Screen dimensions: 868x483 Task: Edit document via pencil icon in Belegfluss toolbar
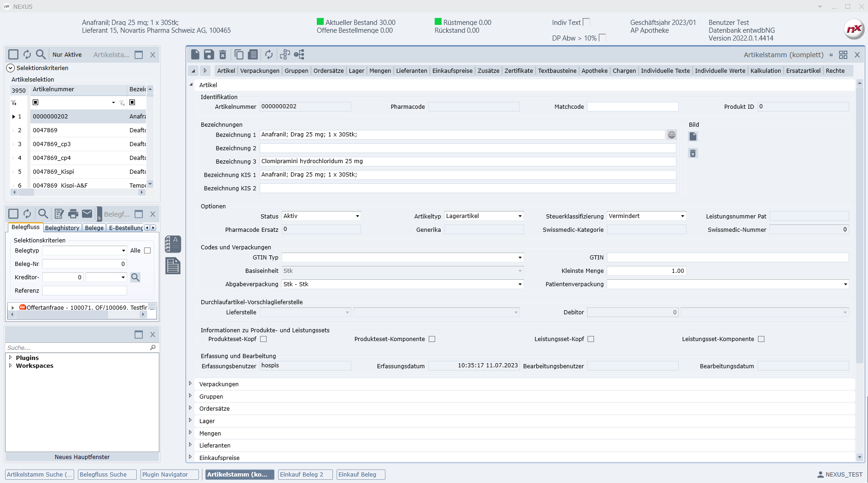(x=59, y=214)
